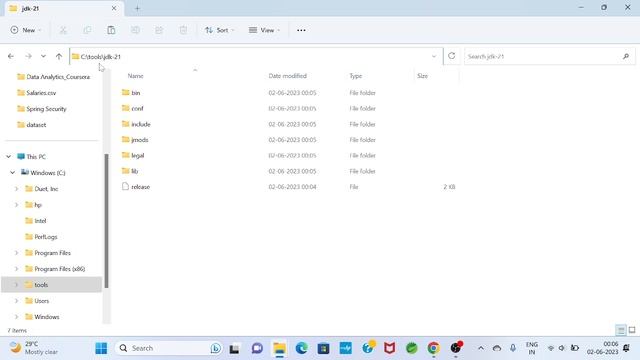Open Task View from the taskbar
Screen dimensions: 640x360
coord(234,349)
